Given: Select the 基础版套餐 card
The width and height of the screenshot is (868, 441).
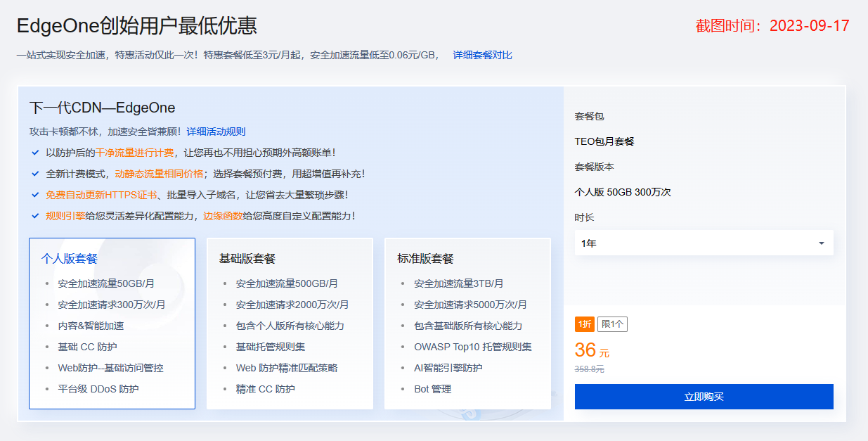Looking at the screenshot, I should pyautogui.click(x=290, y=324).
